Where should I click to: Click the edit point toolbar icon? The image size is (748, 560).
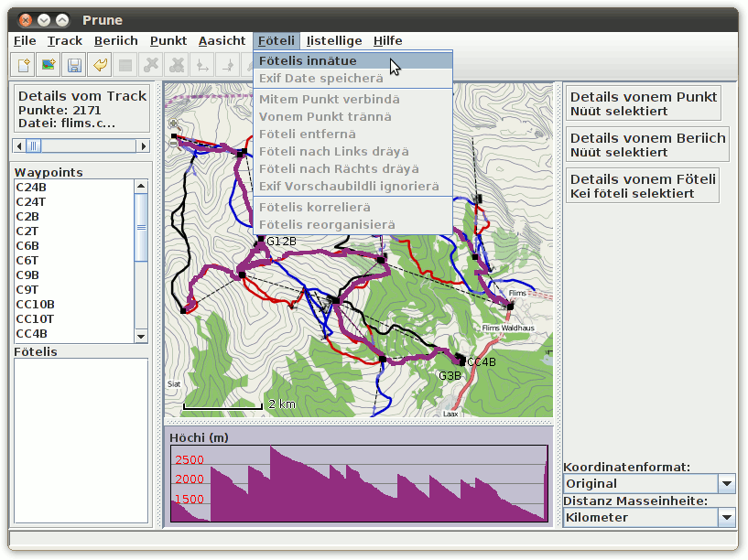(125, 65)
